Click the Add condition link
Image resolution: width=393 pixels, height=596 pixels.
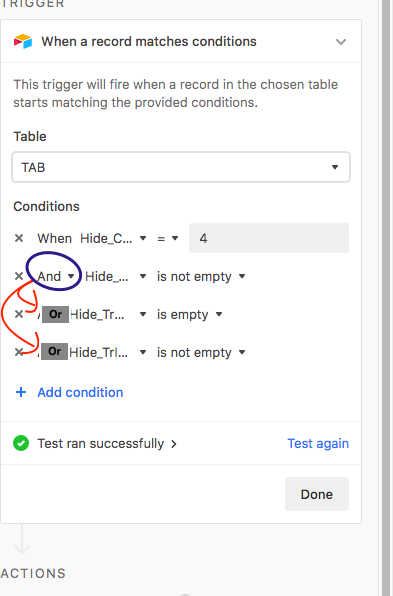[80, 392]
